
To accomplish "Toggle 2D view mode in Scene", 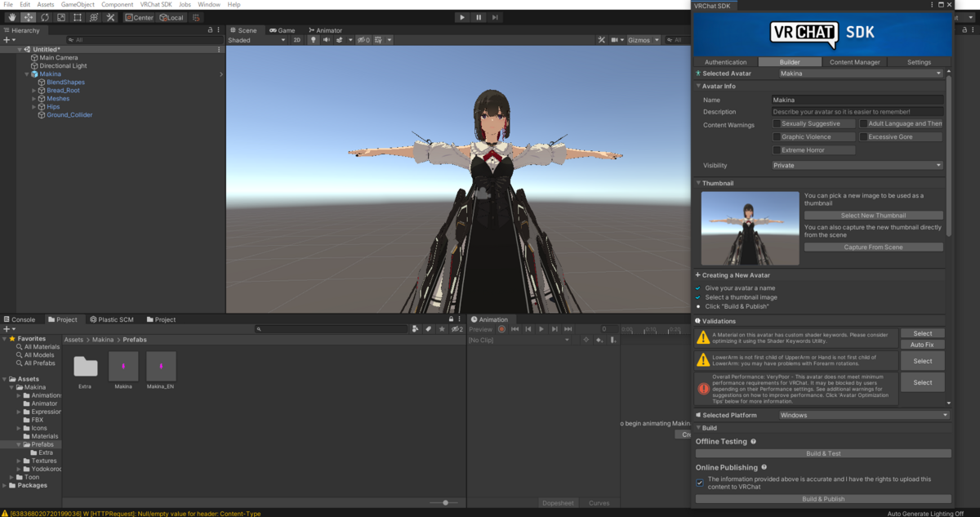I will pyautogui.click(x=297, y=40).
